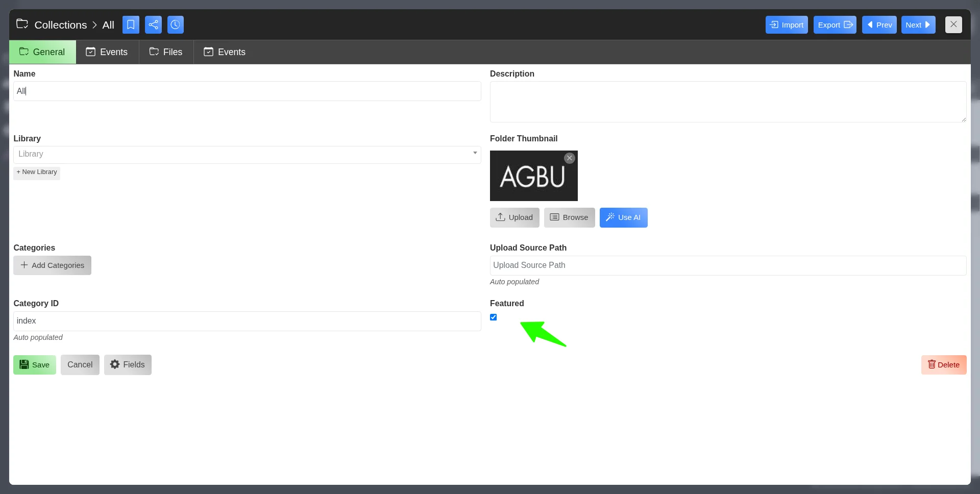Focus the Upload Source Path field
980x494 pixels.
tap(727, 265)
